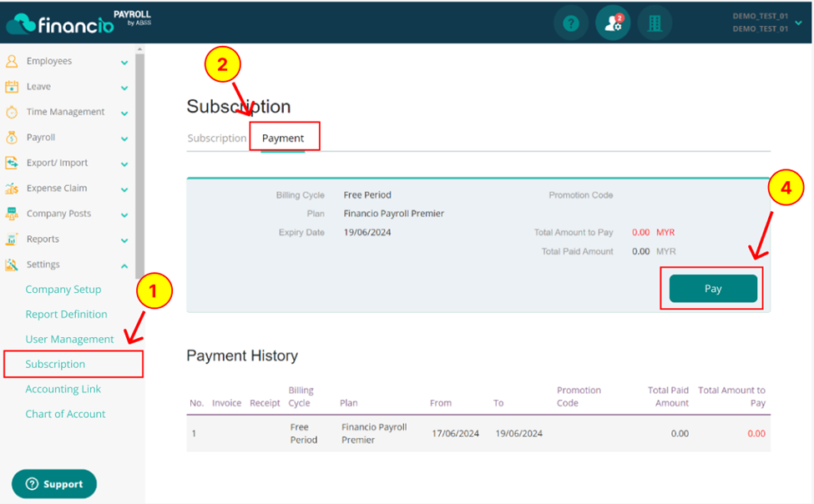
Task: Click the Total Amount to Pay column header
Action: pyautogui.click(x=731, y=396)
